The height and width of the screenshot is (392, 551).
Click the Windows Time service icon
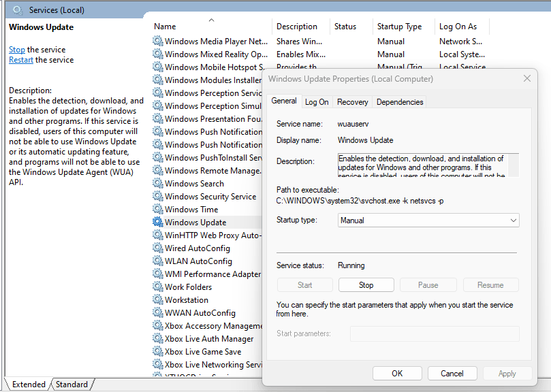157,209
